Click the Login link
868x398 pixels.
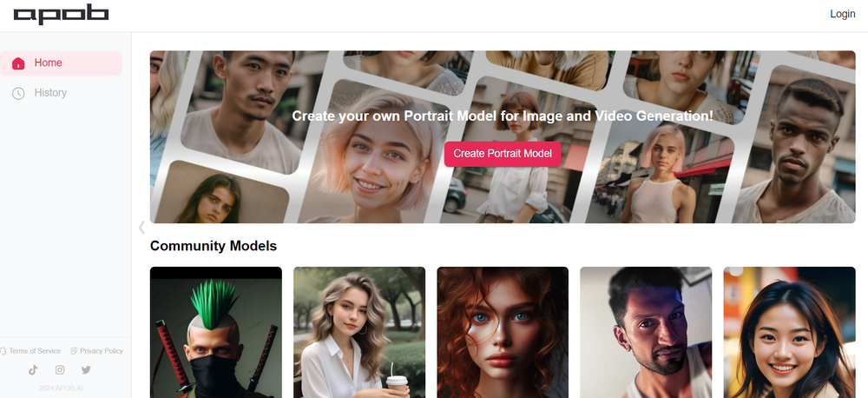tap(843, 14)
